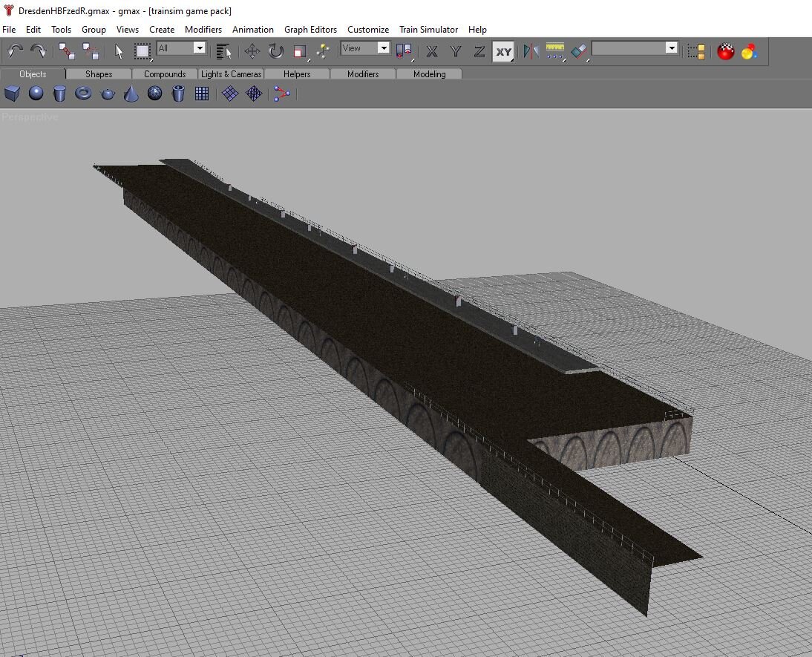Open the Group menu
Screen dimensions: 812x657
coord(94,30)
